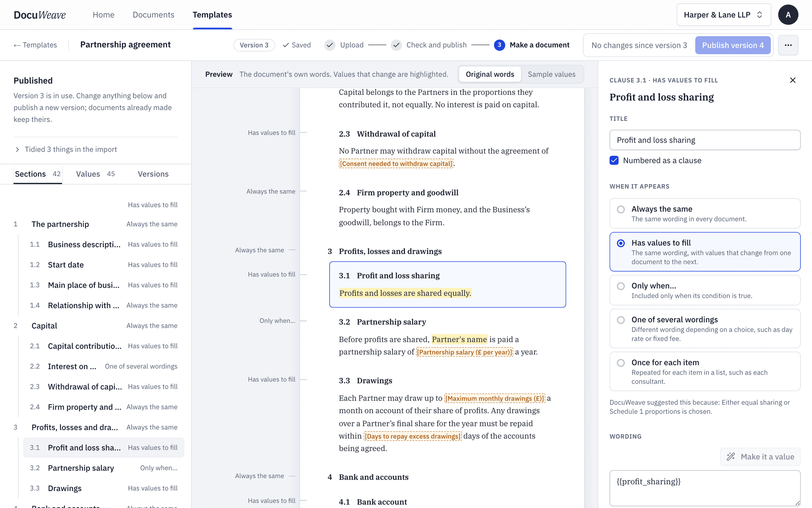
Task: Switch to the Versions tab
Action: [153, 174]
